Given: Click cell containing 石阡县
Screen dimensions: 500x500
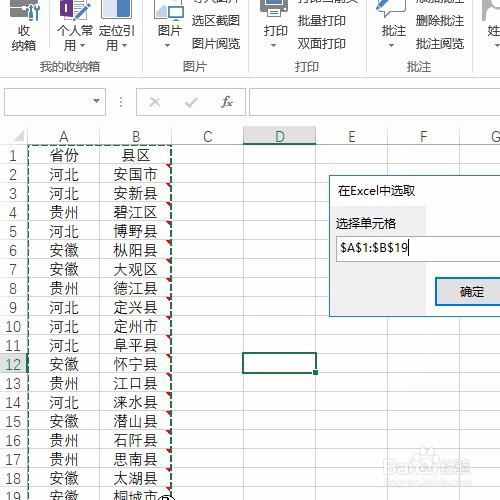Looking at the screenshot, I should point(136,440).
